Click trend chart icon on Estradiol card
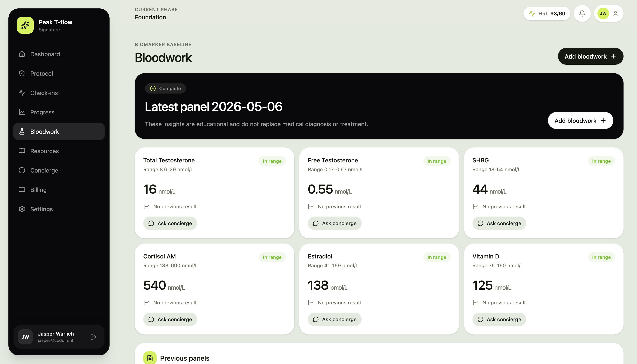637x364 pixels. coord(311,302)
